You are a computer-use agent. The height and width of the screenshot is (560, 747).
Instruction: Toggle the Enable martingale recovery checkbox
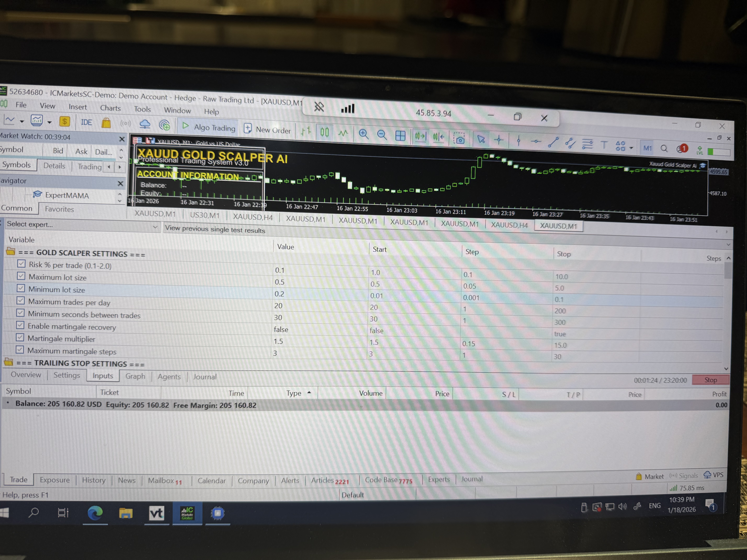pyautogui.click(x=20, y=325)
